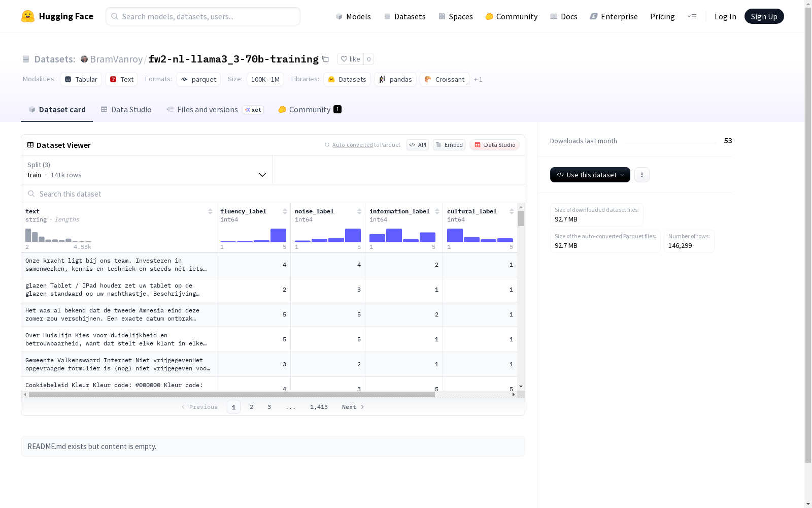Open the Community tab
Viewport: 812px width, 508px height.
tap(310, 110)
